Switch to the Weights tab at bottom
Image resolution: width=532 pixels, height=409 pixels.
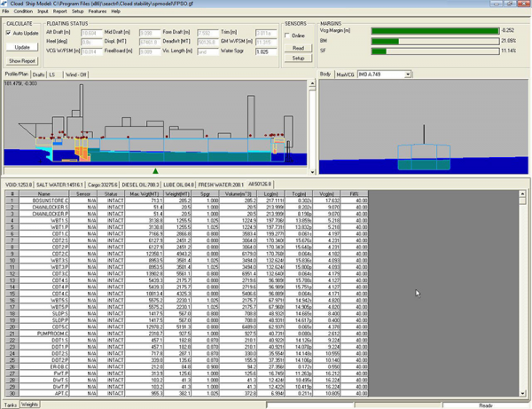pos(29,405)
